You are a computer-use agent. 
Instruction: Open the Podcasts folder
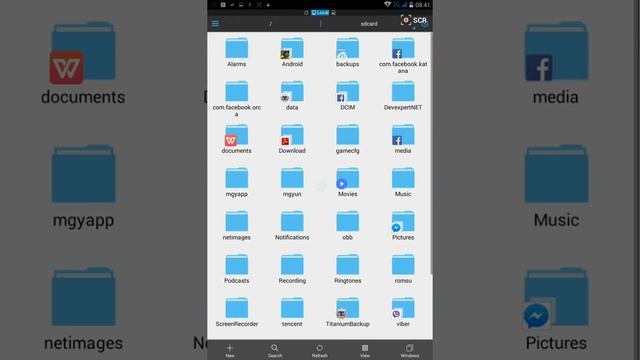[x=237, y=268]
